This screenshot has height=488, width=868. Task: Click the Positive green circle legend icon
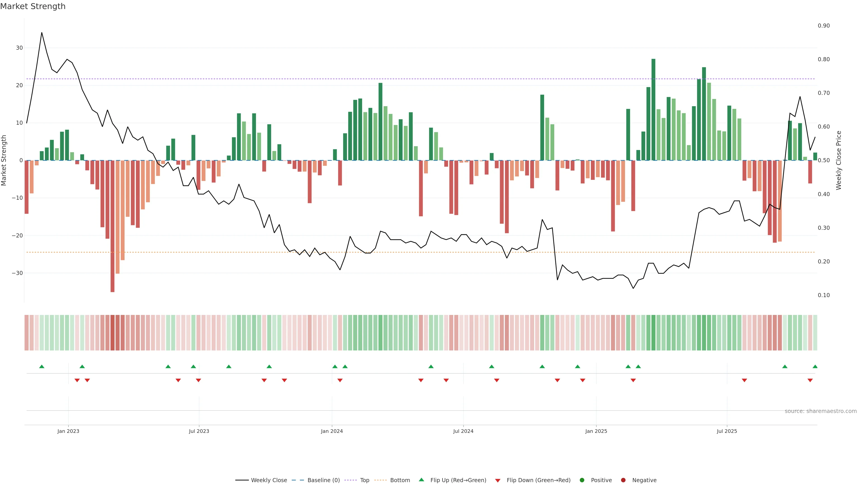[x=582, y=480]
